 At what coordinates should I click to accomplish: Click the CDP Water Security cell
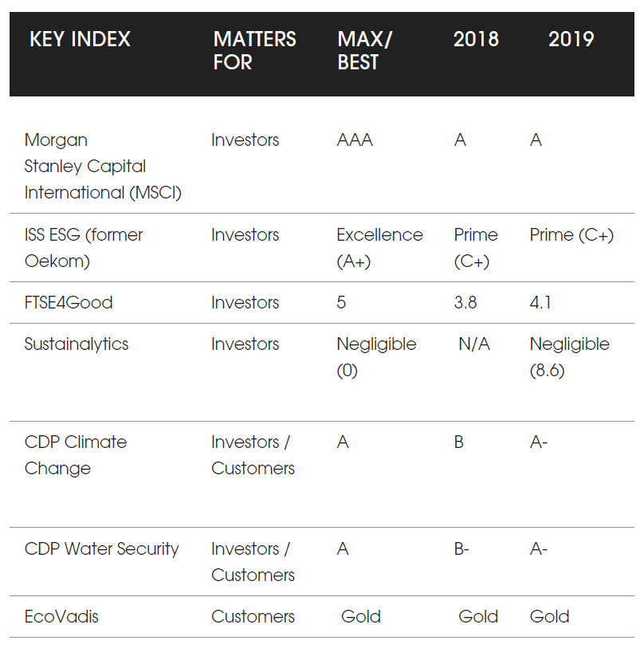pyautogui.click(x=101, y=549)
